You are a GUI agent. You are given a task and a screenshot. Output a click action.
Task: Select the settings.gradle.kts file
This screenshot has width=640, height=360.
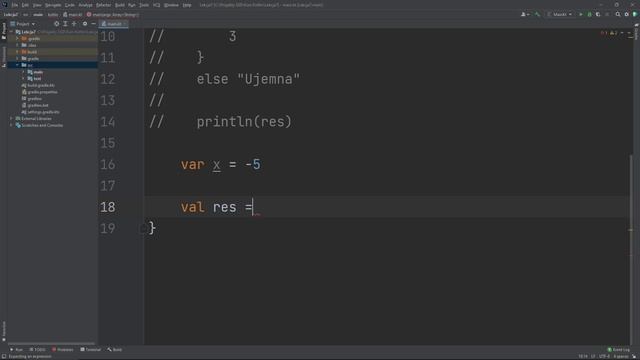[x=40, y=112]
